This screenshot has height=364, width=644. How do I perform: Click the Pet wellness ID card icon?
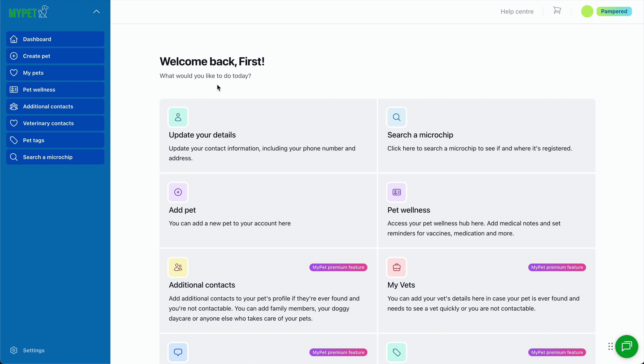(x=397, y=192)
